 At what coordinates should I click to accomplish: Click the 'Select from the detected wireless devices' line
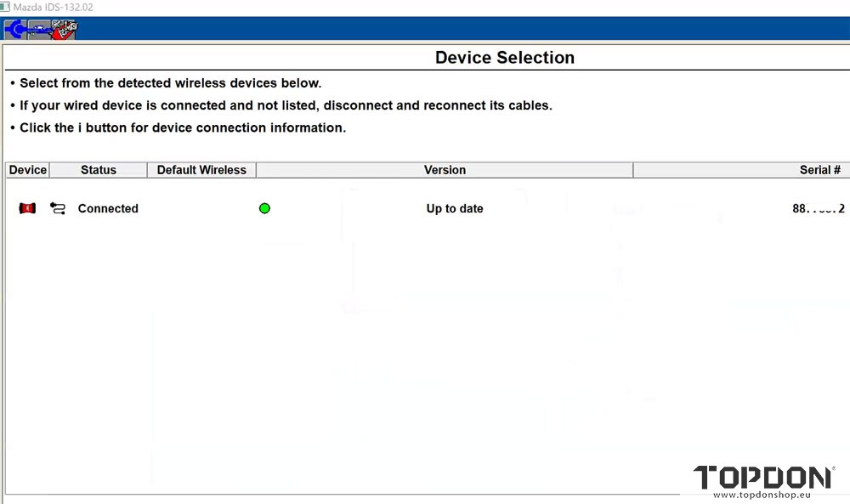[170, 83]
